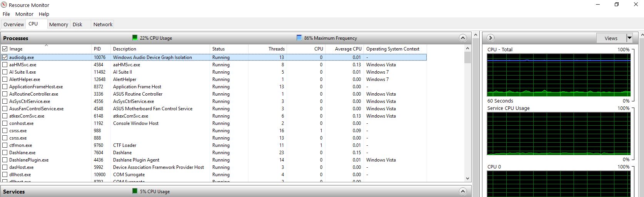Sort by Operating System Context column header

(395, 49)
